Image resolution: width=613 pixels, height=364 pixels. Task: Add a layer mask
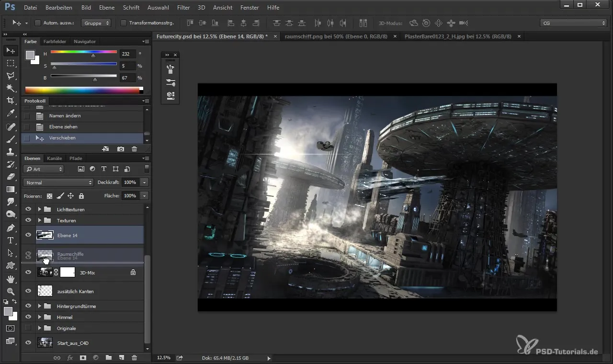[83, 358]
